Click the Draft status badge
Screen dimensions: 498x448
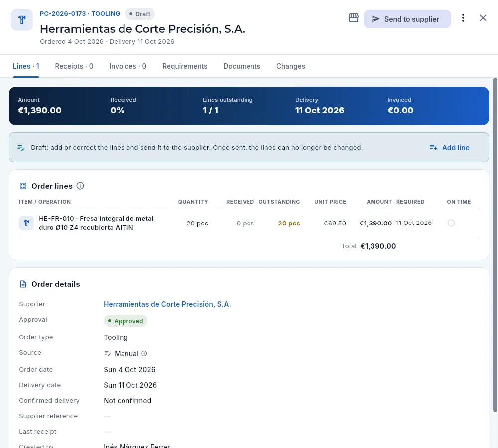pyautogui.click(x=140, y=14)
